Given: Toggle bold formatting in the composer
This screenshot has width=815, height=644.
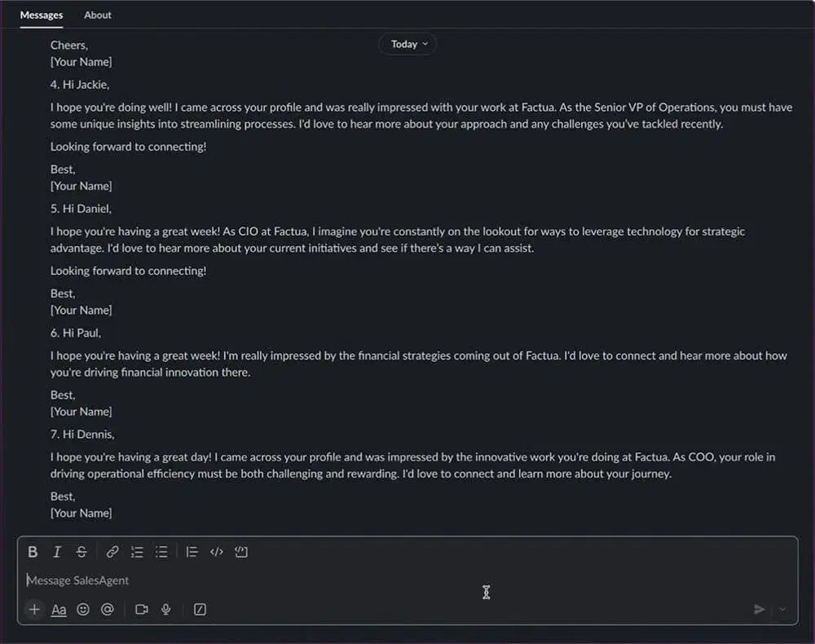Looking at the screenshot, I should 33,552.
